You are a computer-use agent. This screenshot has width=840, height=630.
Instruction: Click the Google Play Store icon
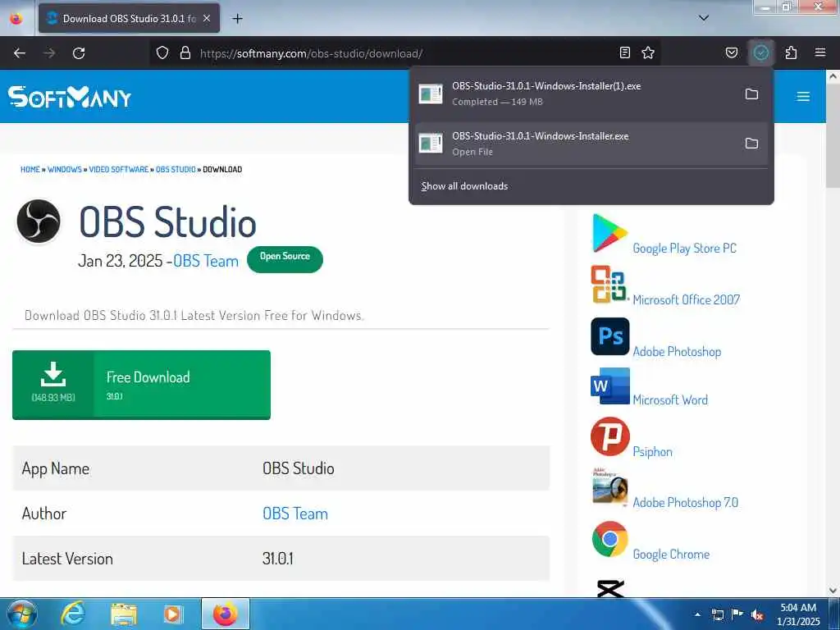(609, 233)
